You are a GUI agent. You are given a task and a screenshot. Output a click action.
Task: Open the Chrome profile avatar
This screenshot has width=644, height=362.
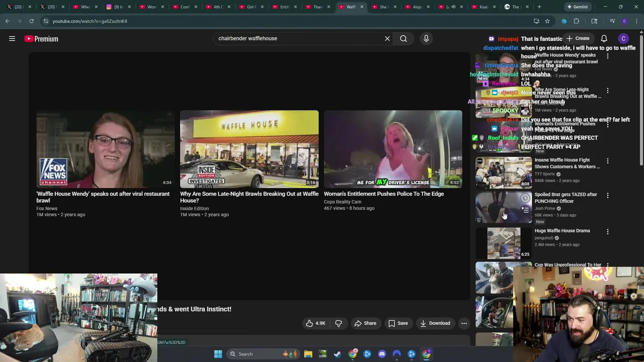tap(624, 21)
